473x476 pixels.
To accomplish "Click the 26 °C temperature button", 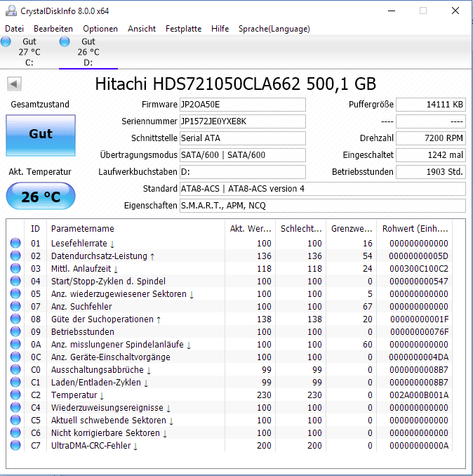I will point(41,196).
